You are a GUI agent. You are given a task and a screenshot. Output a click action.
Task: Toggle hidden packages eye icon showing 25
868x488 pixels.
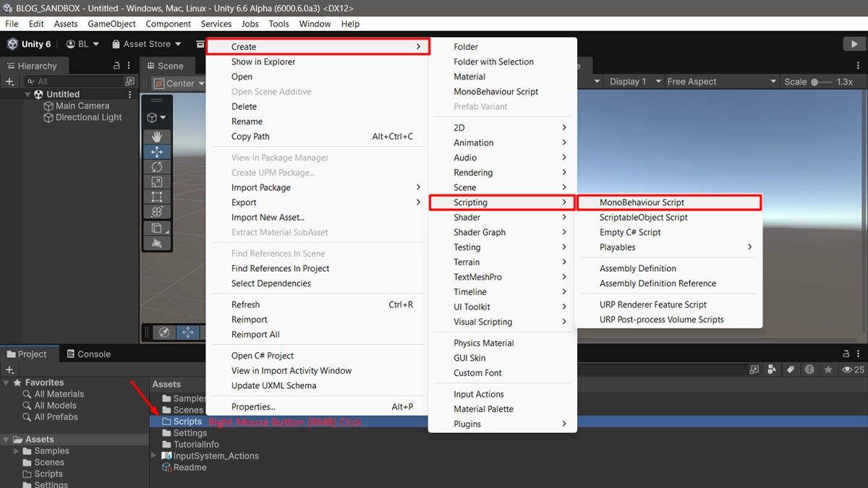pyautogui.click(x=852, y=369)
